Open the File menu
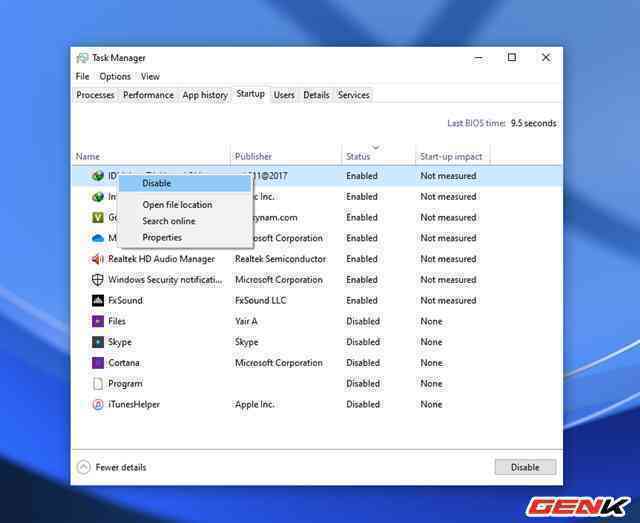Viewport: 640px width, 523px height. coord(82,76)
